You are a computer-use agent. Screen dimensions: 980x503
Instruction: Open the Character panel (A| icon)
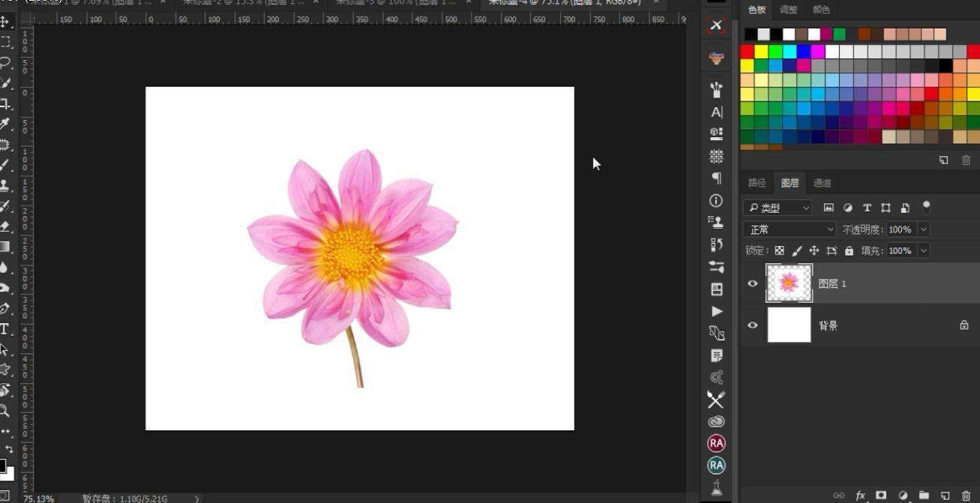(716, 112)
